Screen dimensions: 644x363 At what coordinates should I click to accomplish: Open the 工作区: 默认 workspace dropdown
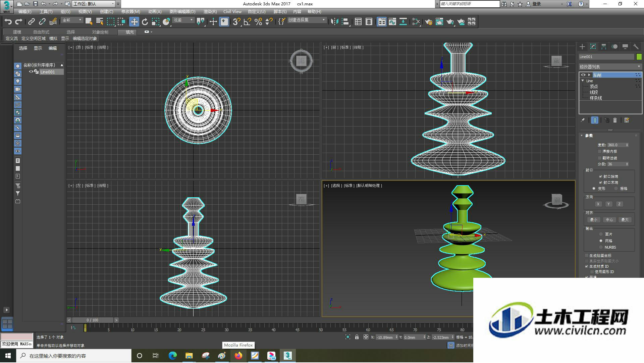[94, 4]
